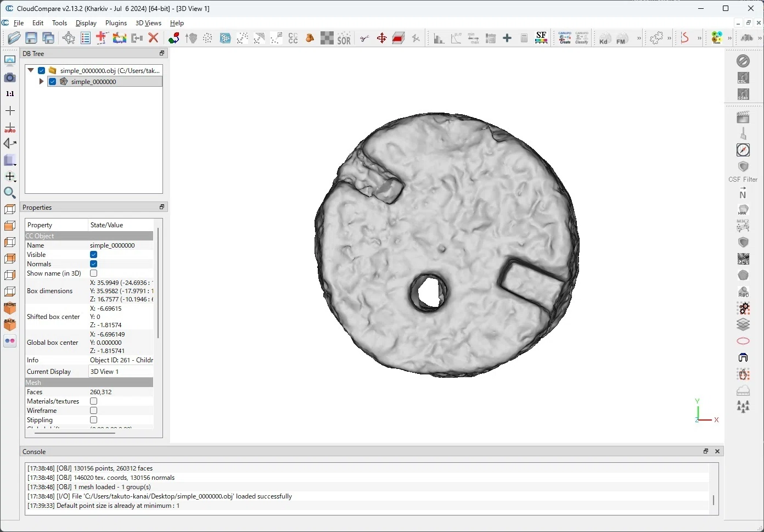Click the camera icon in left toolbar
Viewport: 764px width, 532px height.
tap(10, 77)
